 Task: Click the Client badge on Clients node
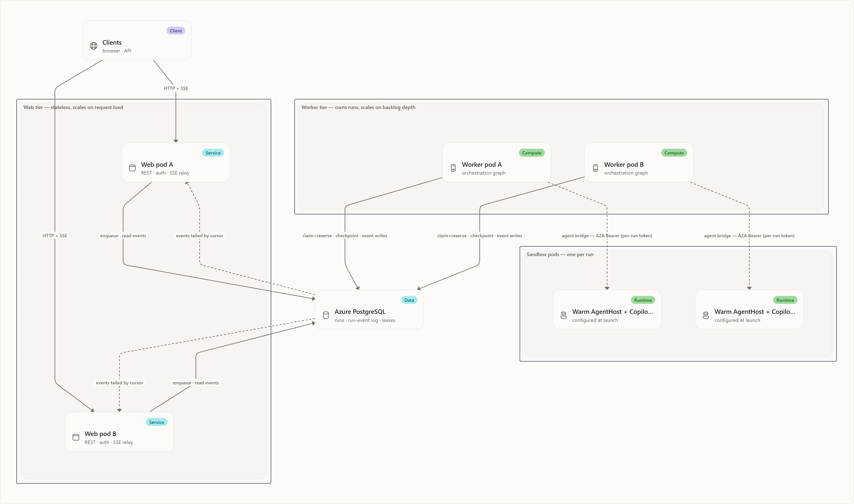pos(176,31)
